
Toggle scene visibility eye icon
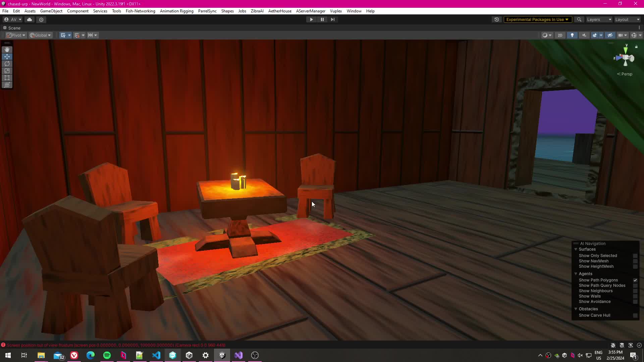pos(610,35)
